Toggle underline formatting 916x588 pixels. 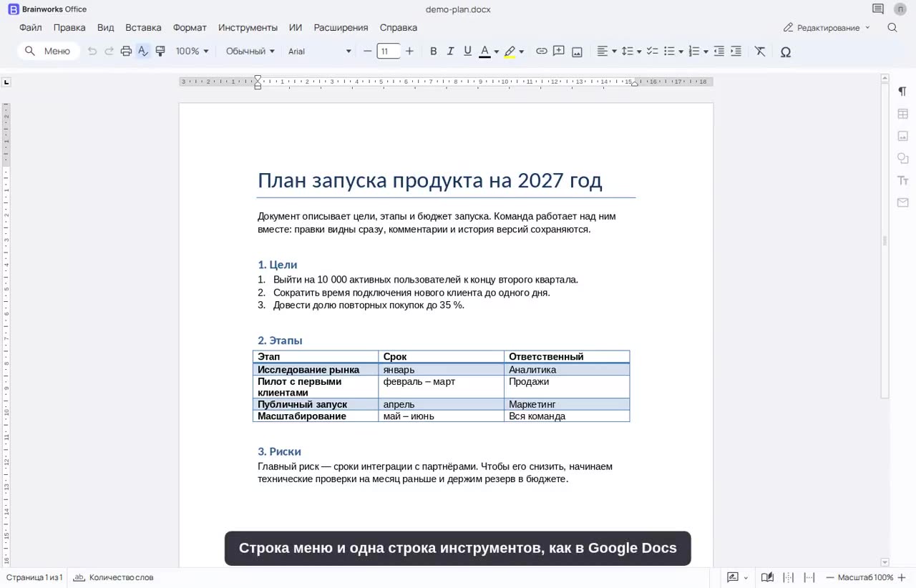pos(467,52)
